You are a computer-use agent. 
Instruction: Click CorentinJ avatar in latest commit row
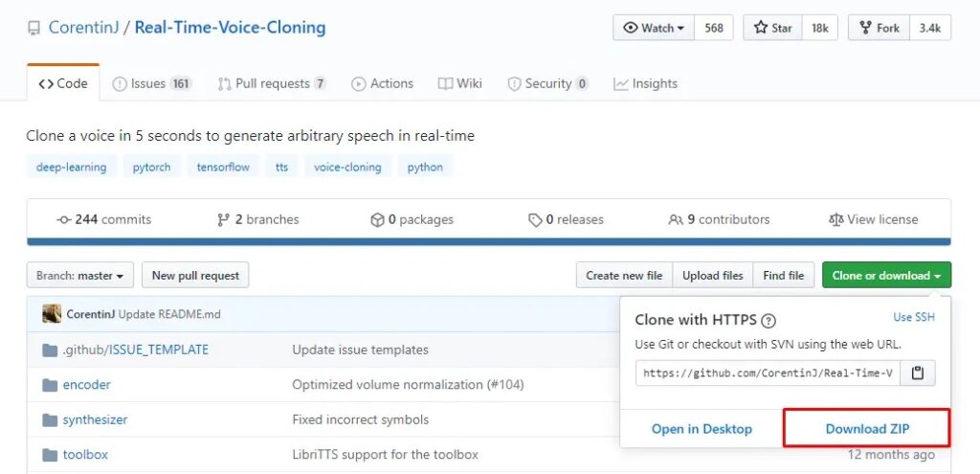coord(52,314)
